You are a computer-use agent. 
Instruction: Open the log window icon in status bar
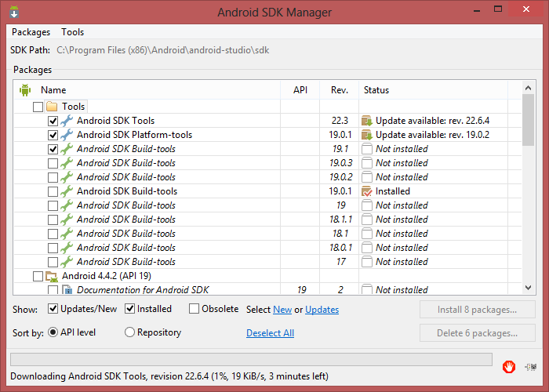pos(533,366)
